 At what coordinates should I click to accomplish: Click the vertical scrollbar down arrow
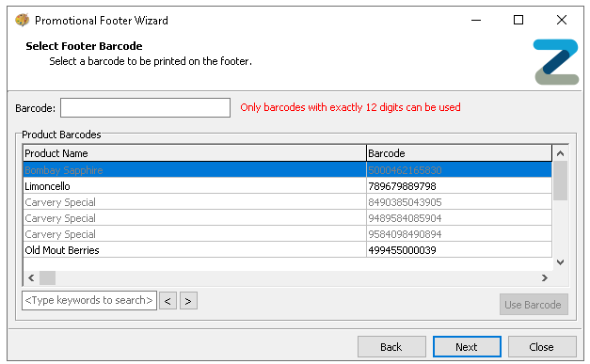tap(560, 262)
